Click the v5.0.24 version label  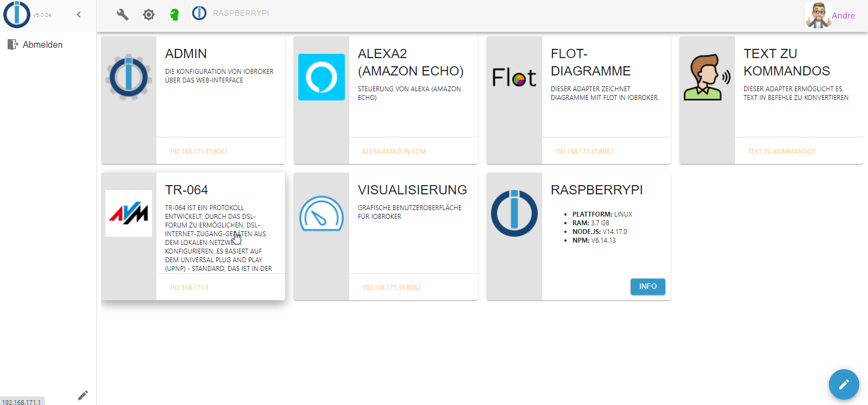pos(42,15)
